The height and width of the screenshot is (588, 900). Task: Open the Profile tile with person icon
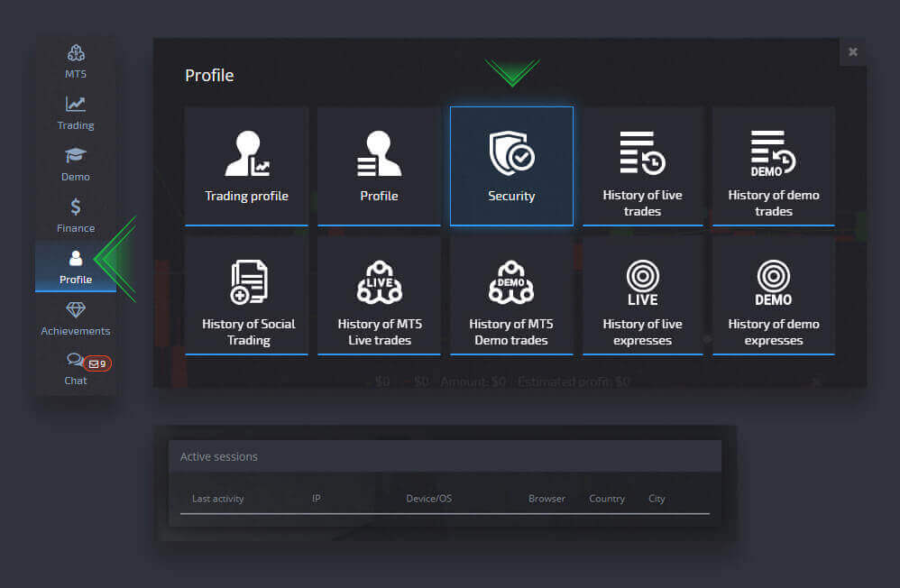point(379,166)
